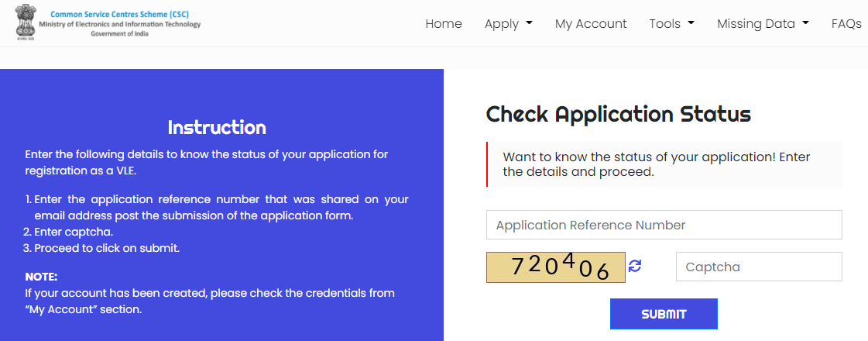868x341 pixels.
Task: Click the Check Application Status heading
Action: coord(618,115)
